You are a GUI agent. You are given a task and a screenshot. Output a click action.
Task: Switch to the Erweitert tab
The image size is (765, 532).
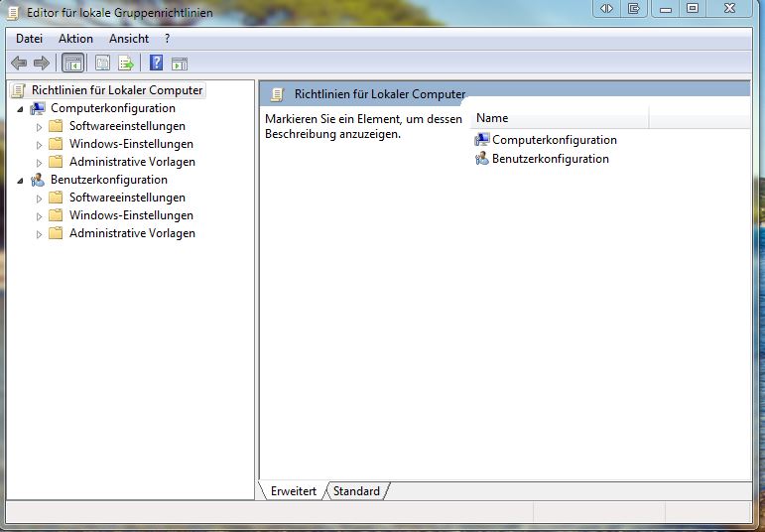point(294,491)
